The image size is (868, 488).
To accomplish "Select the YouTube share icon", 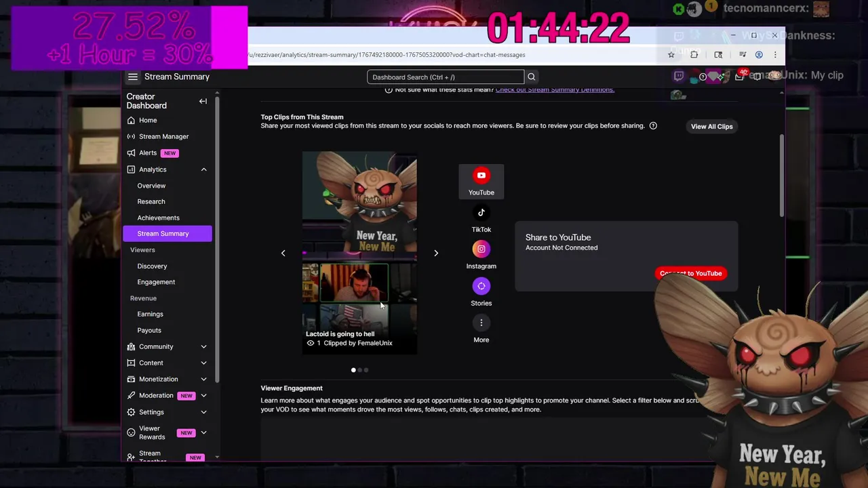I will (x=481, y=176).
